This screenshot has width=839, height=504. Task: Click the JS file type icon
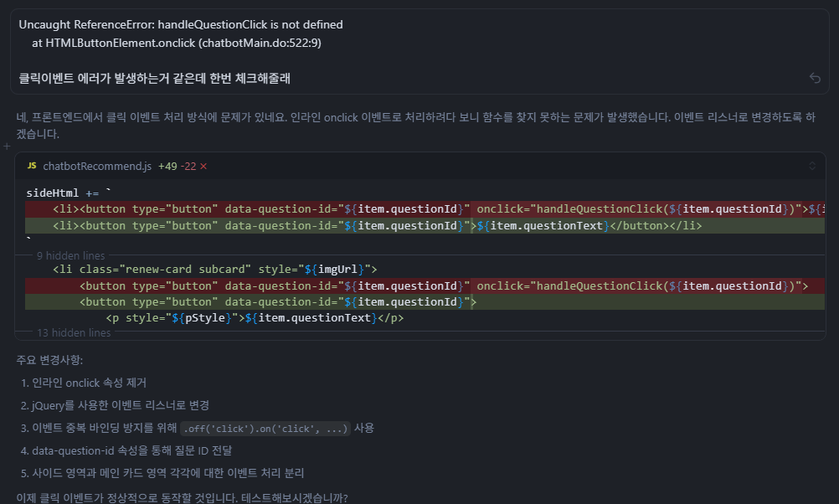[32, 167]
